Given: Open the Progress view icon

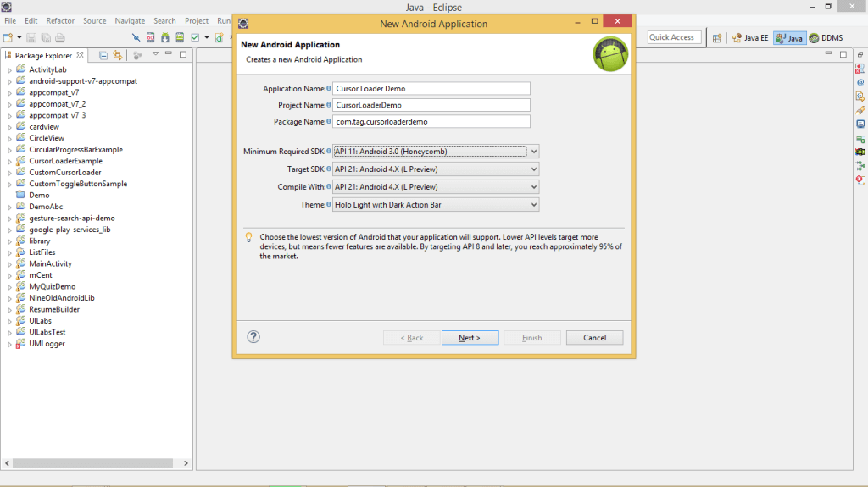Looking at the screenshot, I should tap(860, 138).
